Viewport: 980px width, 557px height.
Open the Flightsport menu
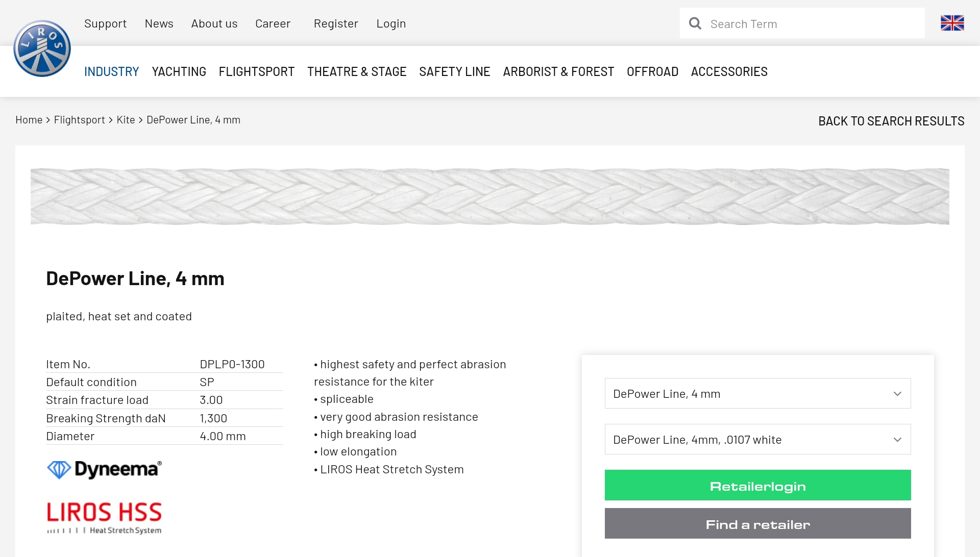pos(256,71)
